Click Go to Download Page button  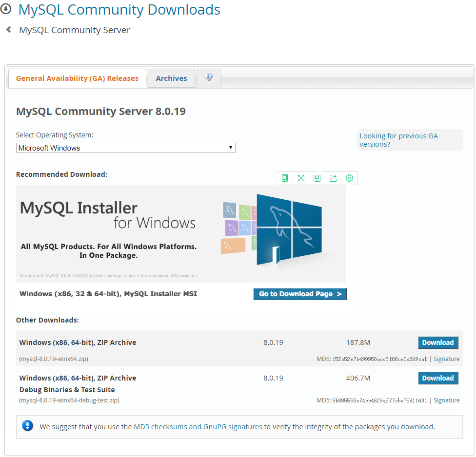tap(299, 294)
